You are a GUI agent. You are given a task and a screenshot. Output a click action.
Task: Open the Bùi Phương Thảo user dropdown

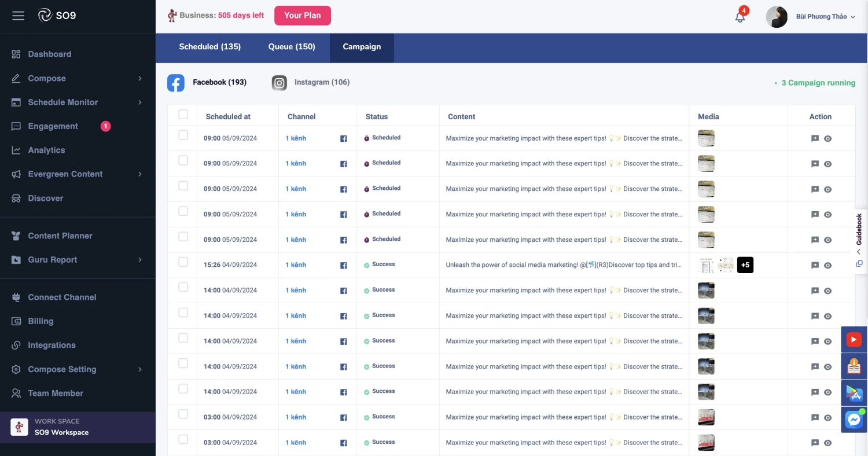[825, 17]
